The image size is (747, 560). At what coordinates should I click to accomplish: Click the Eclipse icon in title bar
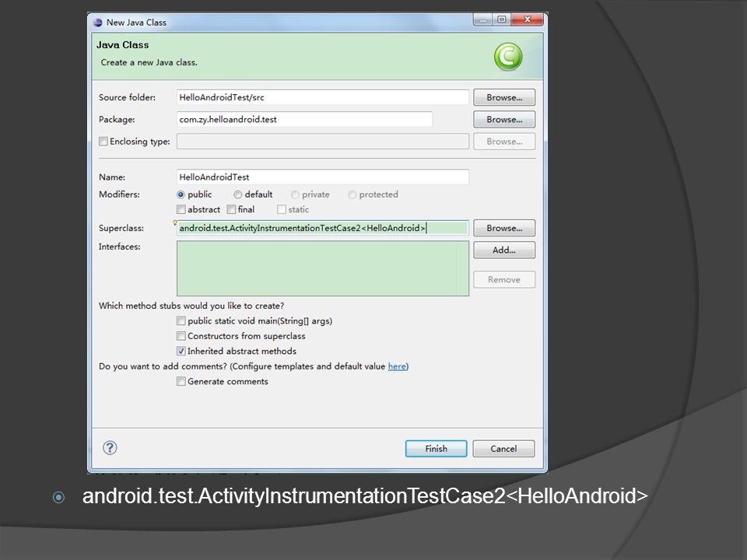(98, 23)
